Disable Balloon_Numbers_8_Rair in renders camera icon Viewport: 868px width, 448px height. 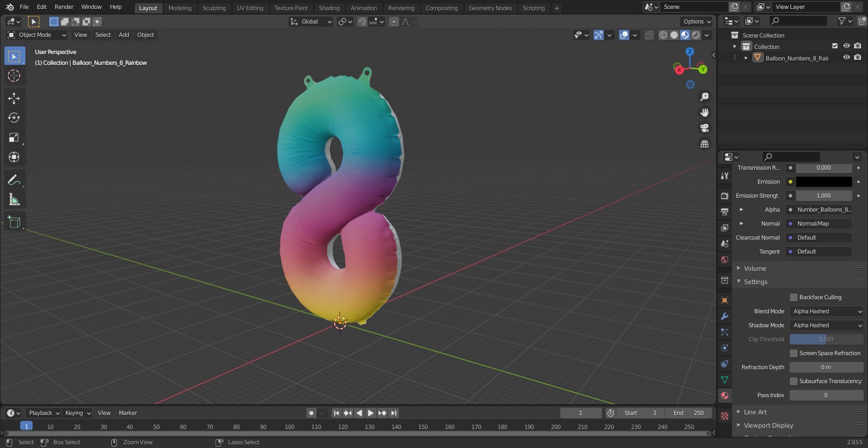click(858, 58)
